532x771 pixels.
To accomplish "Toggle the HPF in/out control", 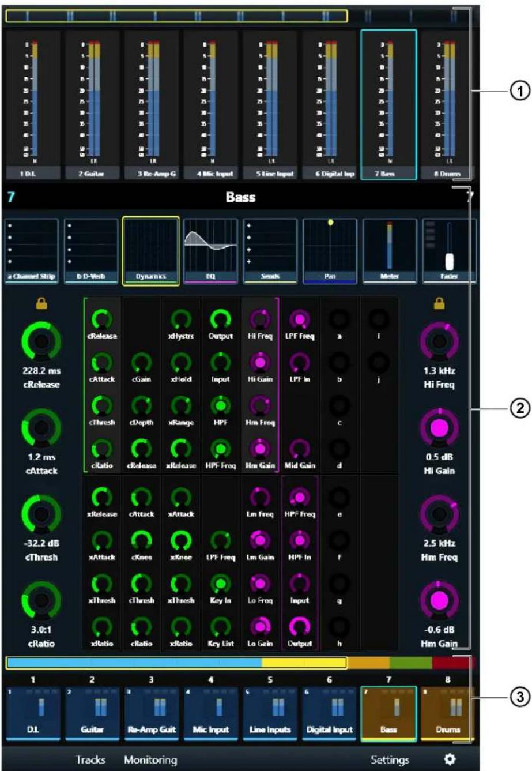I will 220,405.
